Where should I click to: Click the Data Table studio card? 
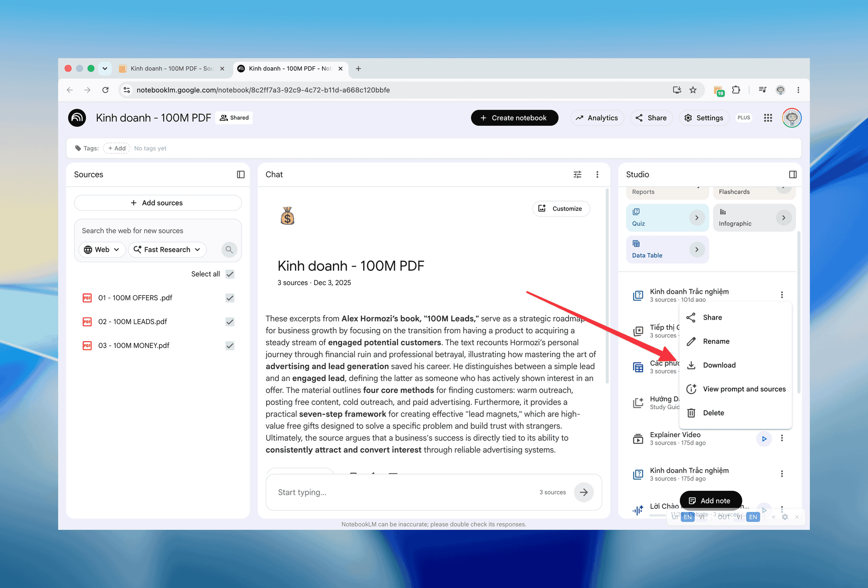click(x=667, y=249)
